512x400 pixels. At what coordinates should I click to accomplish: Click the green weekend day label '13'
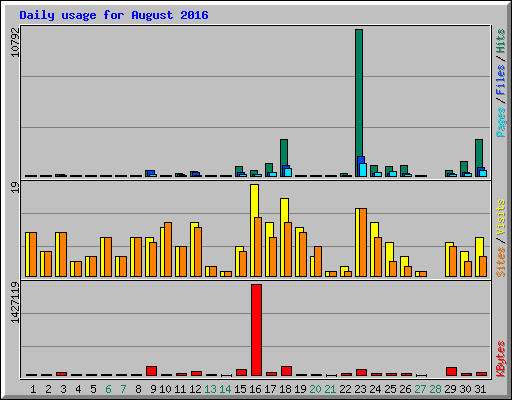click(x=210, y=389)
